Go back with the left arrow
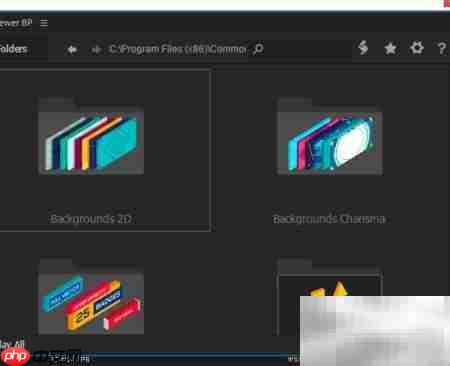The height and width of the screenshot is (366, 450). point(72,50)
